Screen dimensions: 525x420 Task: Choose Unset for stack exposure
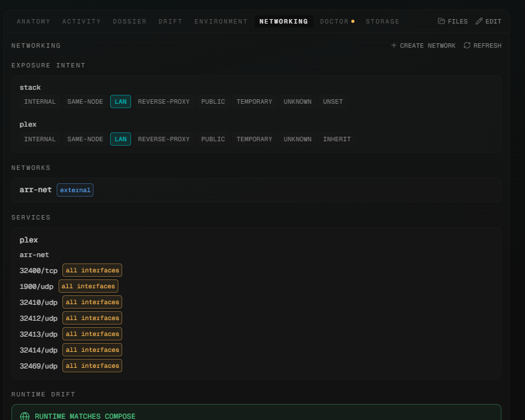point(333,101)
